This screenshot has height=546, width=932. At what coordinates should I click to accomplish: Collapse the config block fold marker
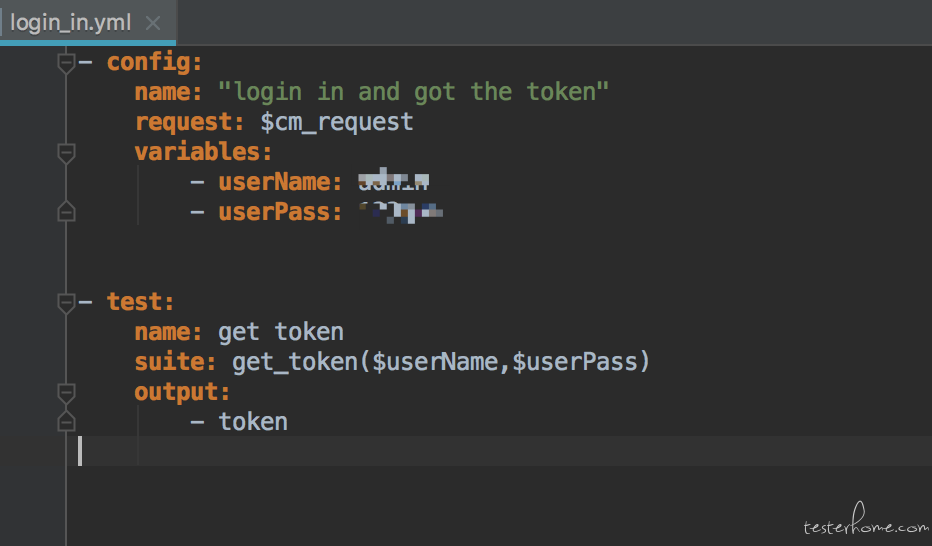pos(66,63)
